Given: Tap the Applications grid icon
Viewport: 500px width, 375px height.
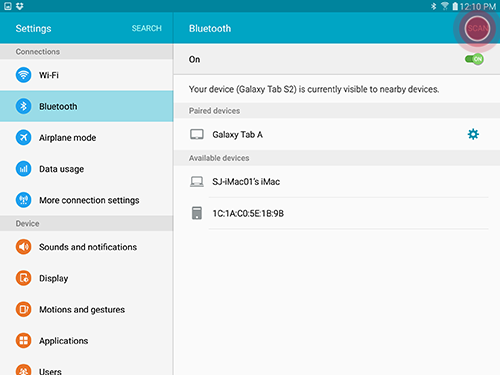Looking at the screenshot, I should [23, 341].
